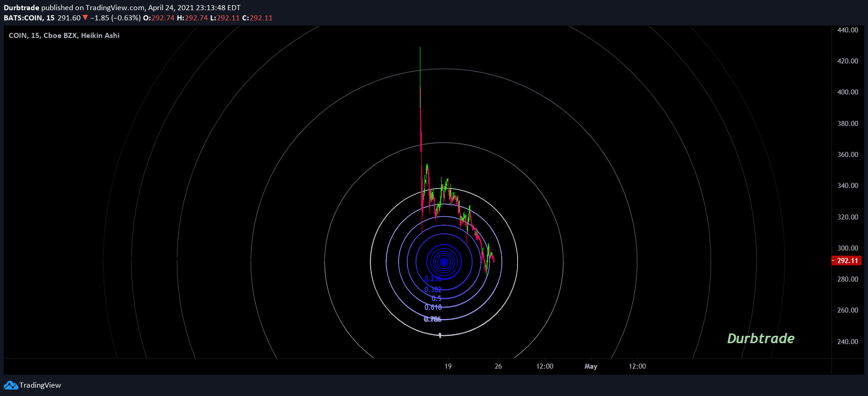Click the 0.618 Fibonacci circle label
868x396 pixels.
pyautogui.click(x=433, y=307)
